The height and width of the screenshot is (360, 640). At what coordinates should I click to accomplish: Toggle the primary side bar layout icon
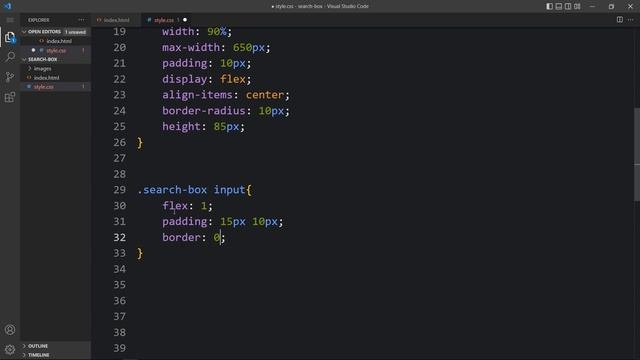(x=549, y=6)
